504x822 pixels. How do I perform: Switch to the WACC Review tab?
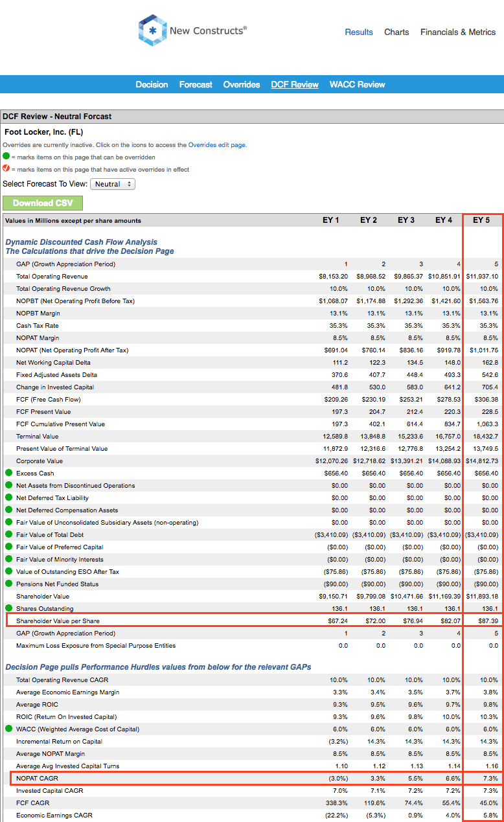click(x=357, y=84)
